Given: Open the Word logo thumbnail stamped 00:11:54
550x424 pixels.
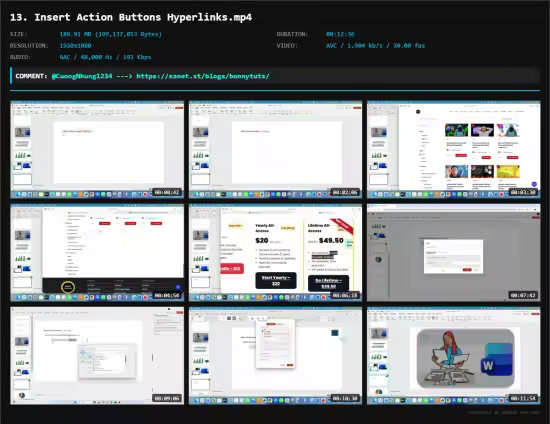Looking at the screenshot, I should (x=454, y=356).
